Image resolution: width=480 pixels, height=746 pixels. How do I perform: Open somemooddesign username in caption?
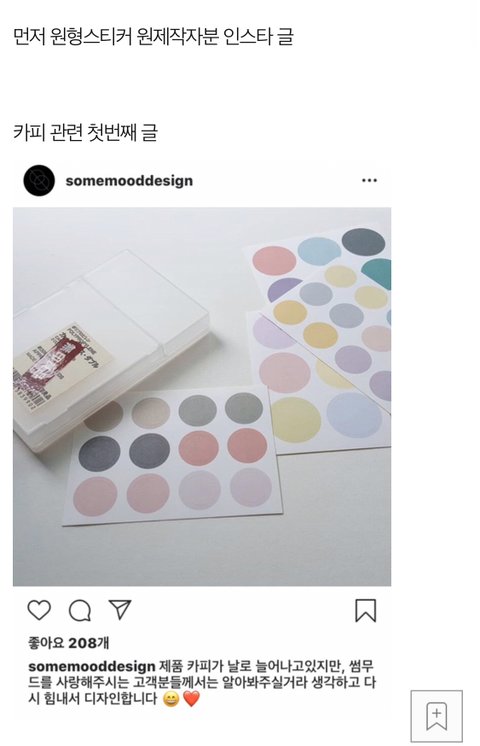(91, 666)
